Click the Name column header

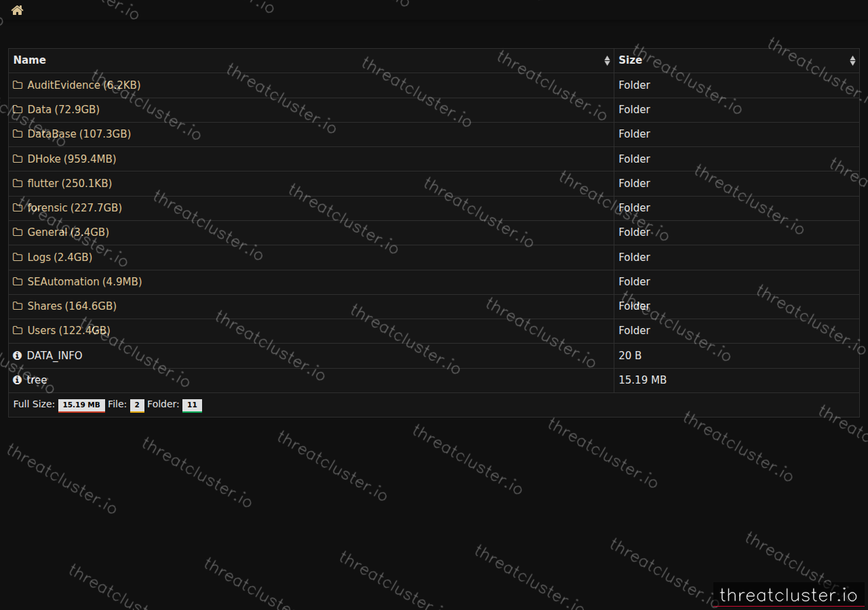311,60
